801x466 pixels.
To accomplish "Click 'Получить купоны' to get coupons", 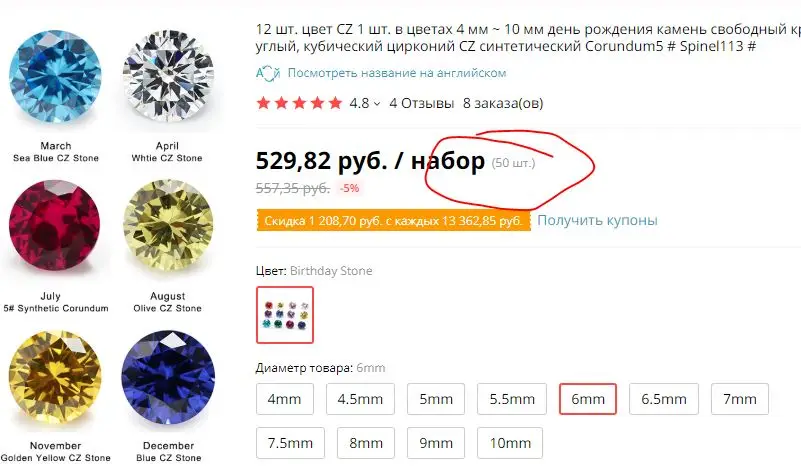I will pos(597,220).
